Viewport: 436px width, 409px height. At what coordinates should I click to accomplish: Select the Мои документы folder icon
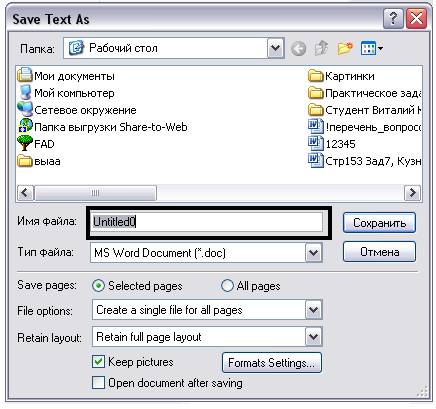(x=25, y=75)
